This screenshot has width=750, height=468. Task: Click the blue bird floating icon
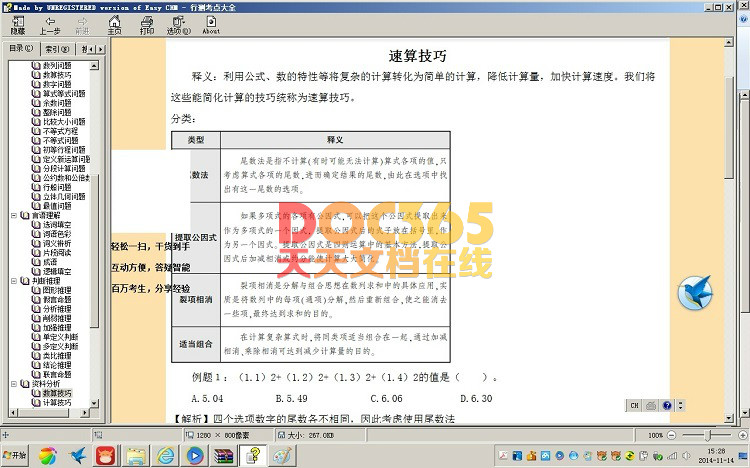(x=694, y=294)
